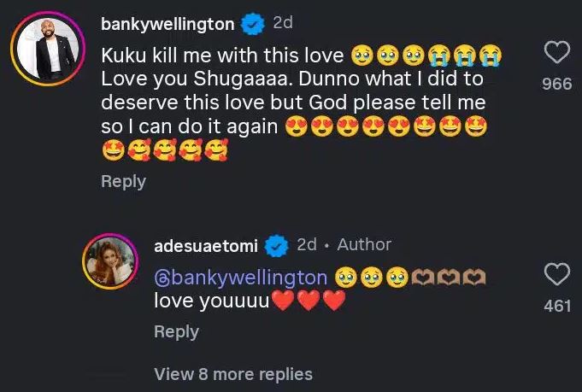Like adesuaetomi's reply with the heart

point(557,275)
